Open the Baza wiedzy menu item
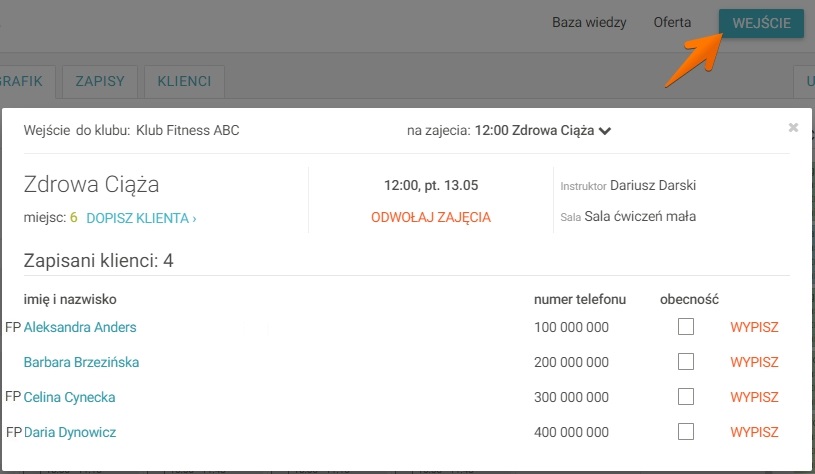Screen dimensions: 815x474 pos(589,23)
